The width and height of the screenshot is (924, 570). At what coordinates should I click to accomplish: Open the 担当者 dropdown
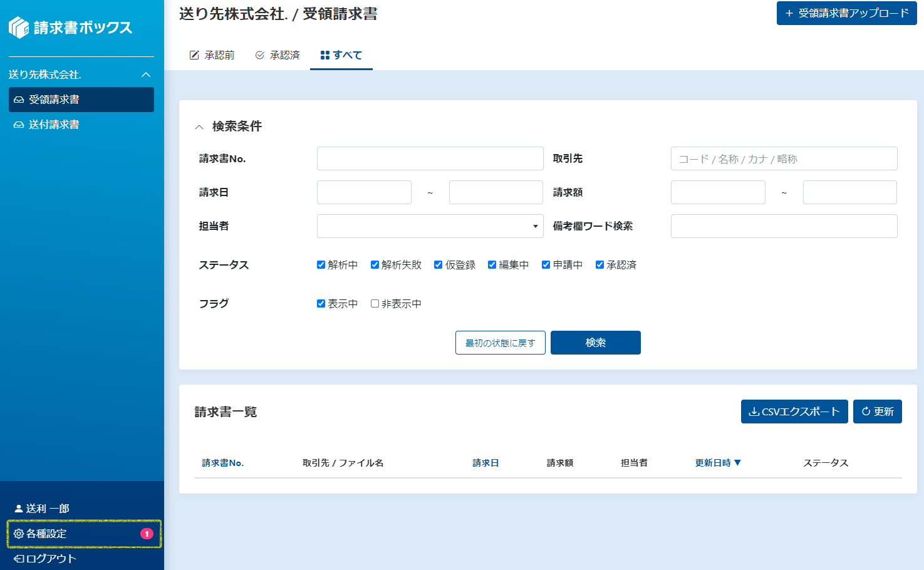click(430, 226)
